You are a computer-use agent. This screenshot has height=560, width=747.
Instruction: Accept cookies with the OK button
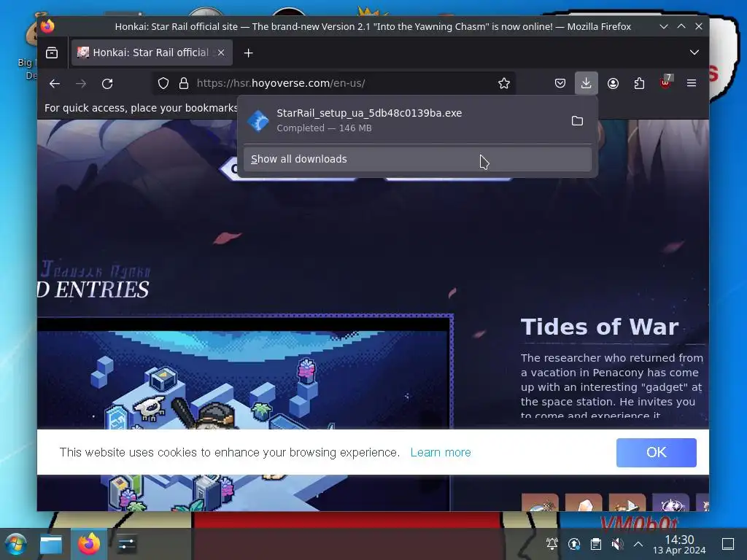[656, 452]
